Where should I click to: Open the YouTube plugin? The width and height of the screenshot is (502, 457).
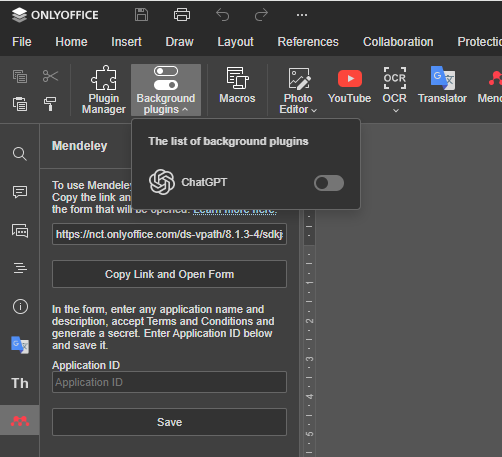point(349,86)
